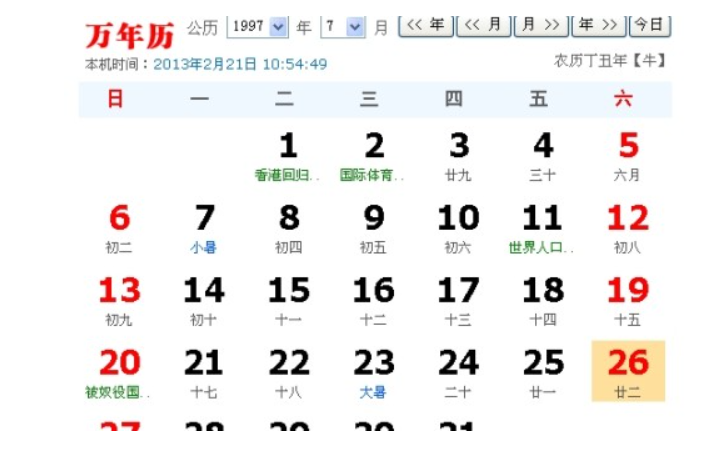This screenshot has height=456, width=724.
Task: Jump to next year button
Action: point(598,26)
